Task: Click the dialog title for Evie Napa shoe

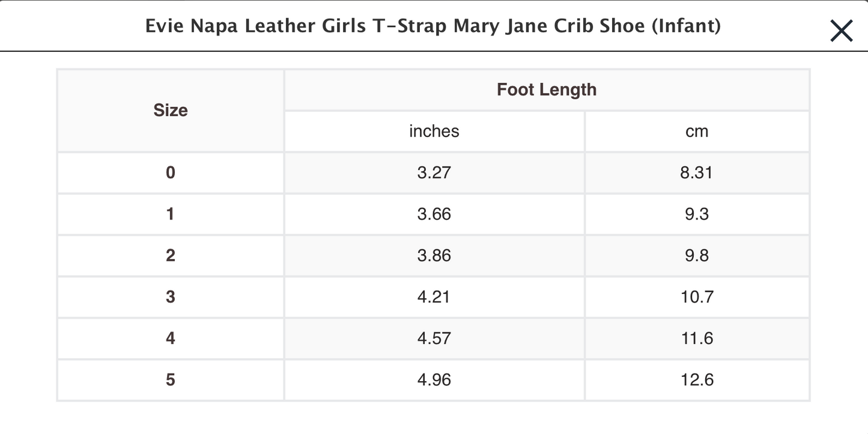Action: pyautogui.click(x=432, y=26)
